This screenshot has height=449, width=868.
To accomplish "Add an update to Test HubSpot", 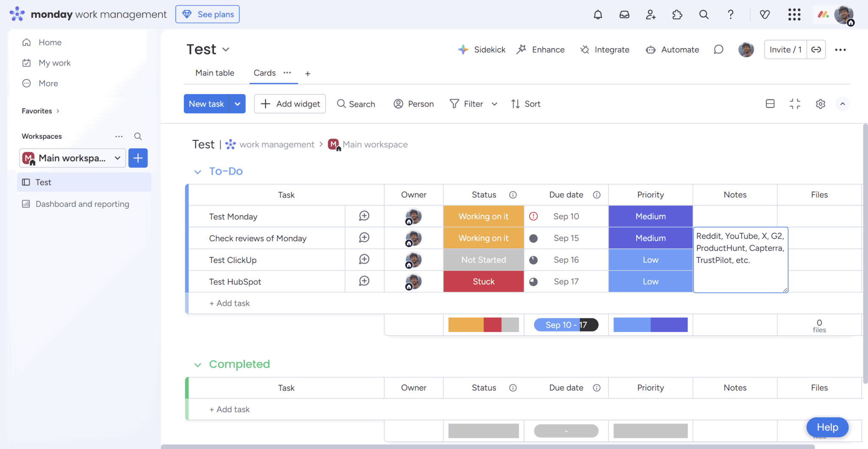I will (364, 281).
